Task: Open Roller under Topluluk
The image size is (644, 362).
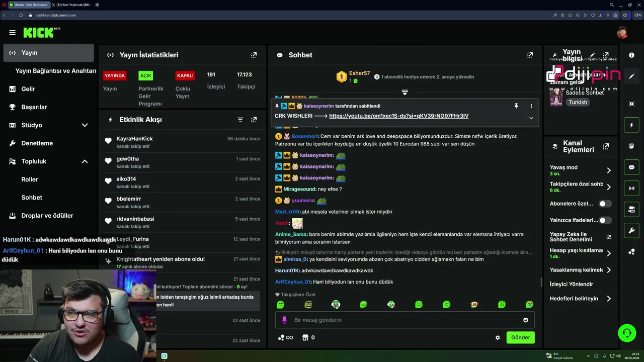Action: (30, 179)
